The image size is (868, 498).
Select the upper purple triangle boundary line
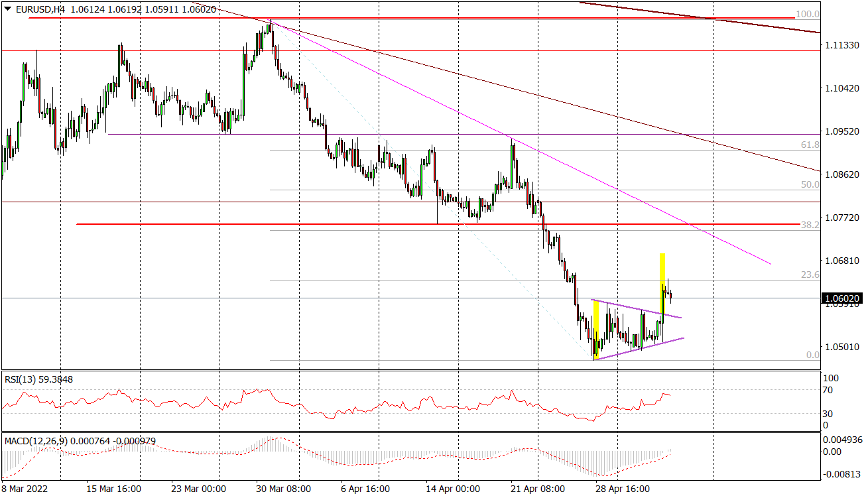click(637, 309)
